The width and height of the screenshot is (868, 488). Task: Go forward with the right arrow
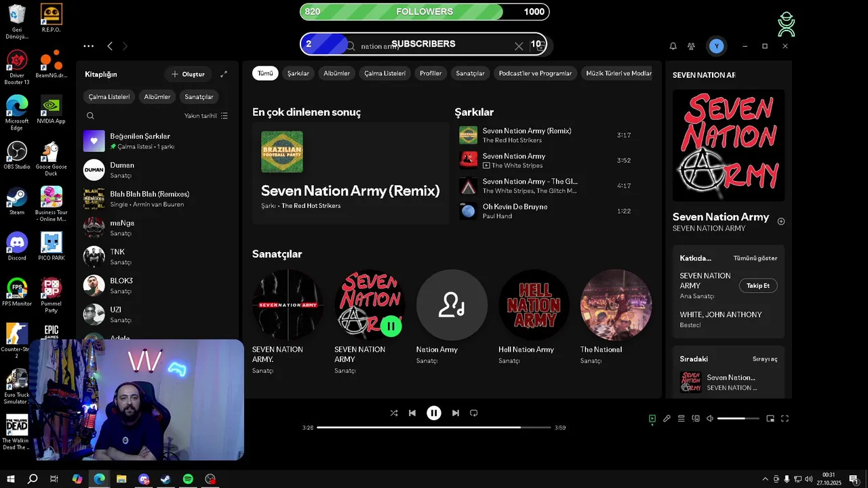click(125, 46)
